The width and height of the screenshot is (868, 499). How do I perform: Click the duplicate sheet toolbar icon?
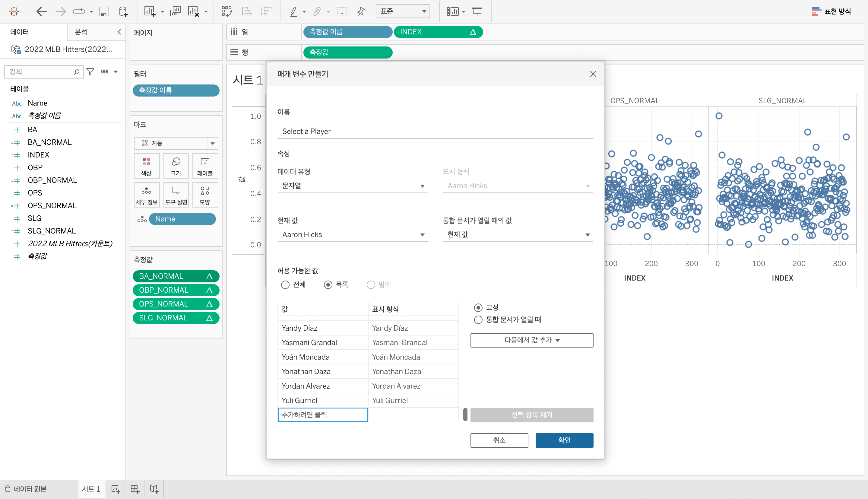[176, 11]
